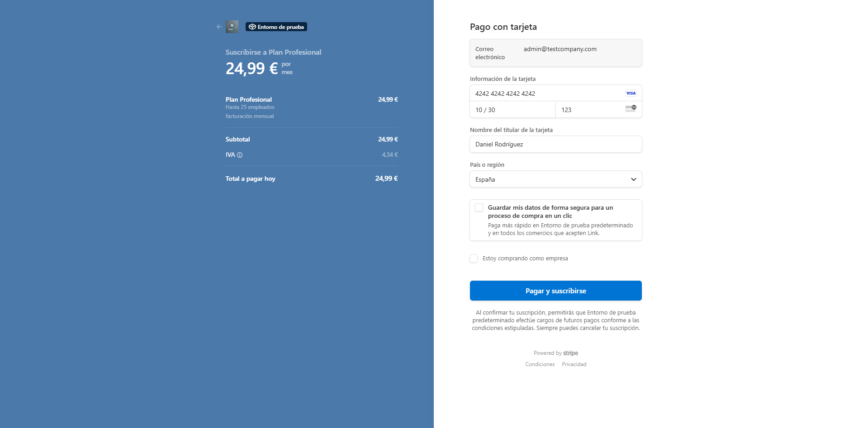The height and width of the screenshot is (428, 868).
Task: Open the Condiciones link
Action: click(540, 364)
